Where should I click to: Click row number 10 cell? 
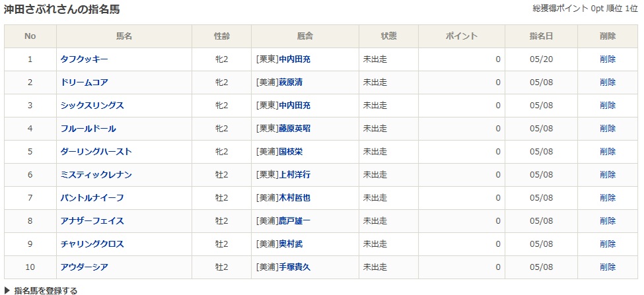[x=30, y=267]
